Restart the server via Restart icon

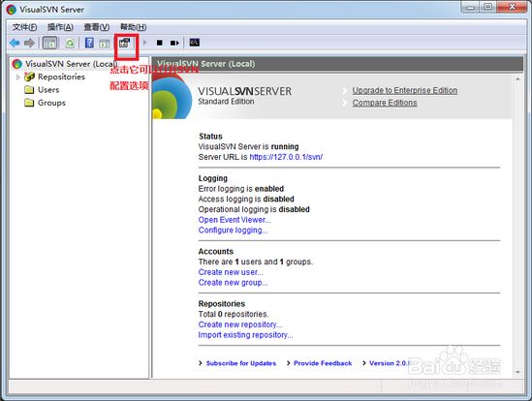[174, 43]
